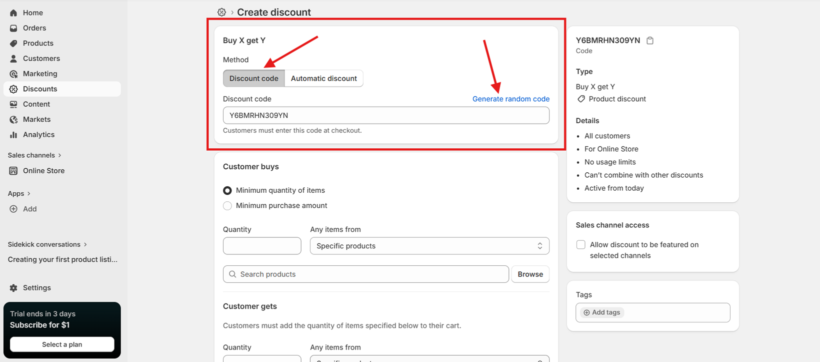Click the Customers person icon

tap(14, 58)
